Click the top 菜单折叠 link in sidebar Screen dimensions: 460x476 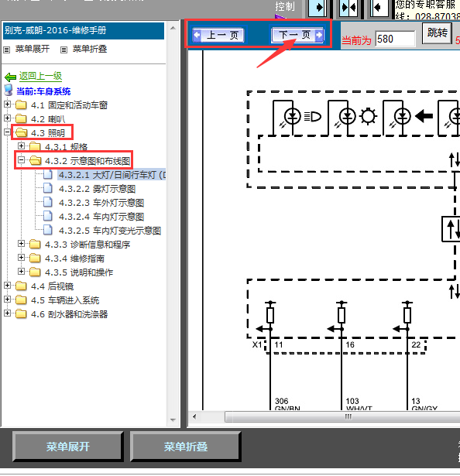(90, 49)
